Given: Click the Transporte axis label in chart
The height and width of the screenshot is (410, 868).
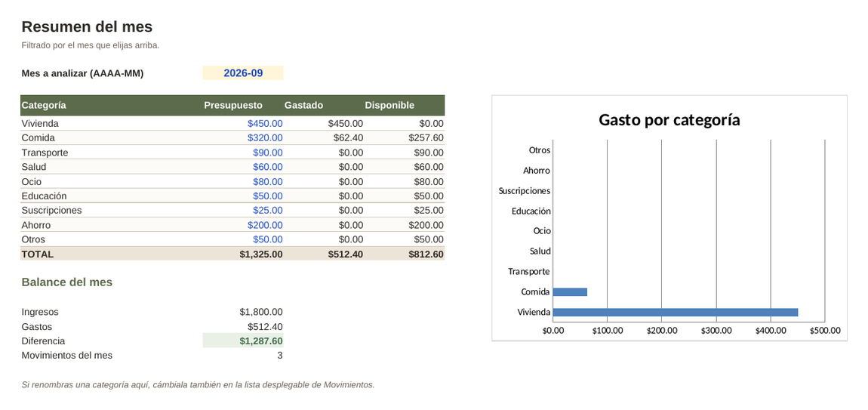Looking at the screenshot, I should tap(528, 272).
